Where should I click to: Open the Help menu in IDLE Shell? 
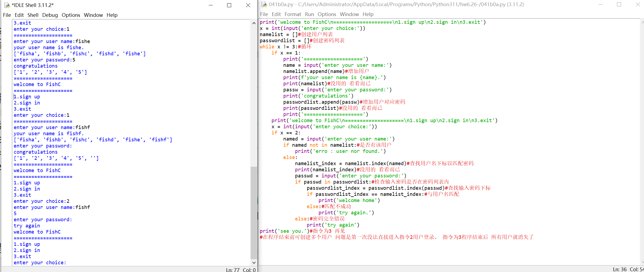(112, 15)
